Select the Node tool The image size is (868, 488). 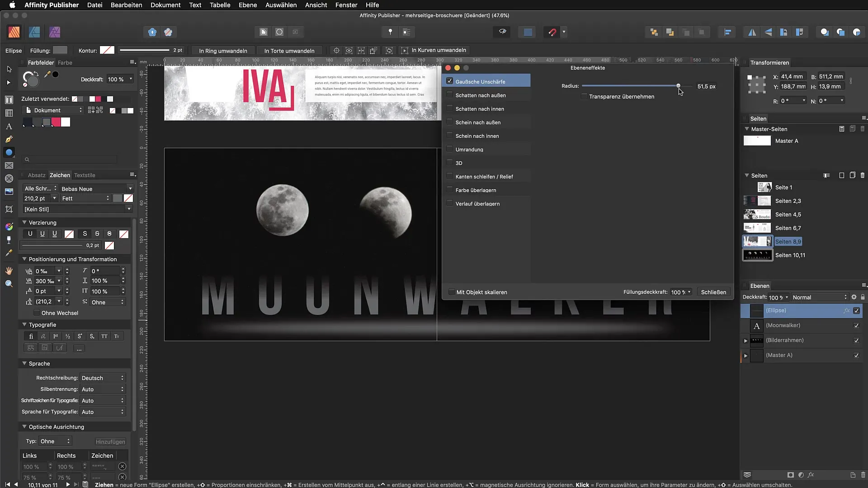tap(9, 83)
